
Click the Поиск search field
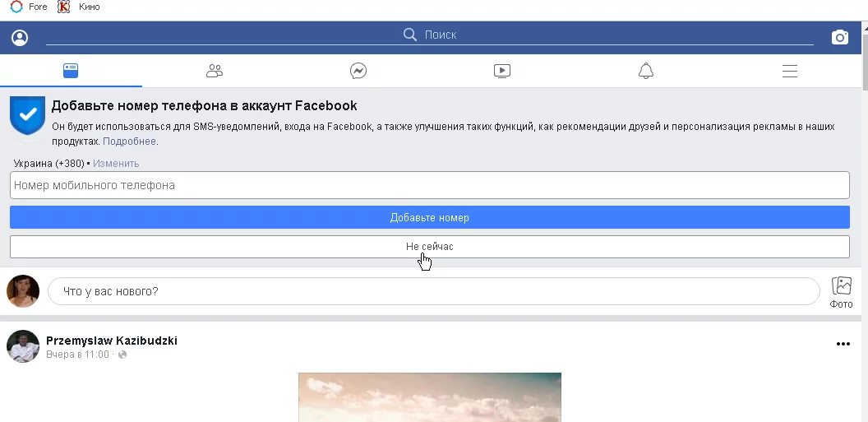430,35
